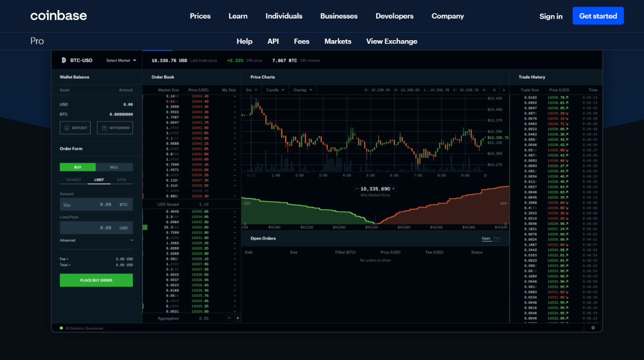The image size is (644, 360).
Task: Click the up arrow on the 9:50:15 trade
Action: pos(567,97)
